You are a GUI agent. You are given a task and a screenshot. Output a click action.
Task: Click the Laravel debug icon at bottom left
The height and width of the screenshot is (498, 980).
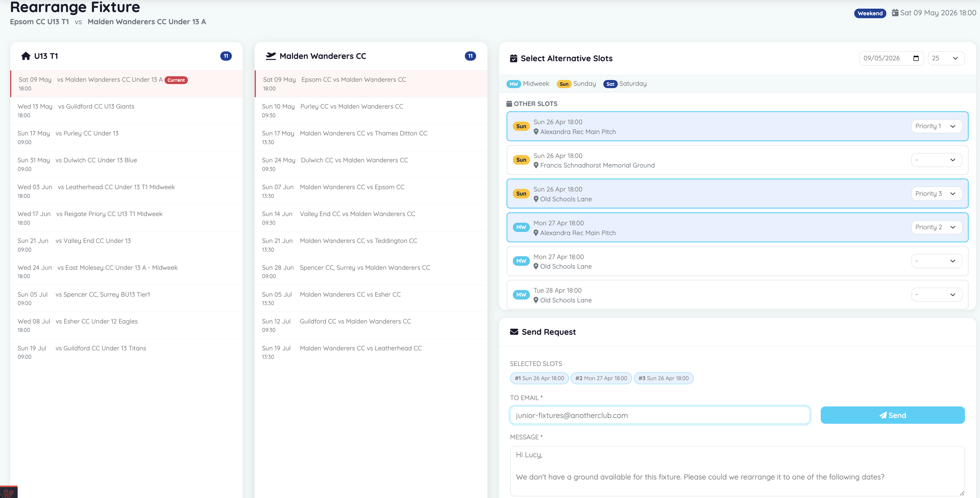(8, 493)
